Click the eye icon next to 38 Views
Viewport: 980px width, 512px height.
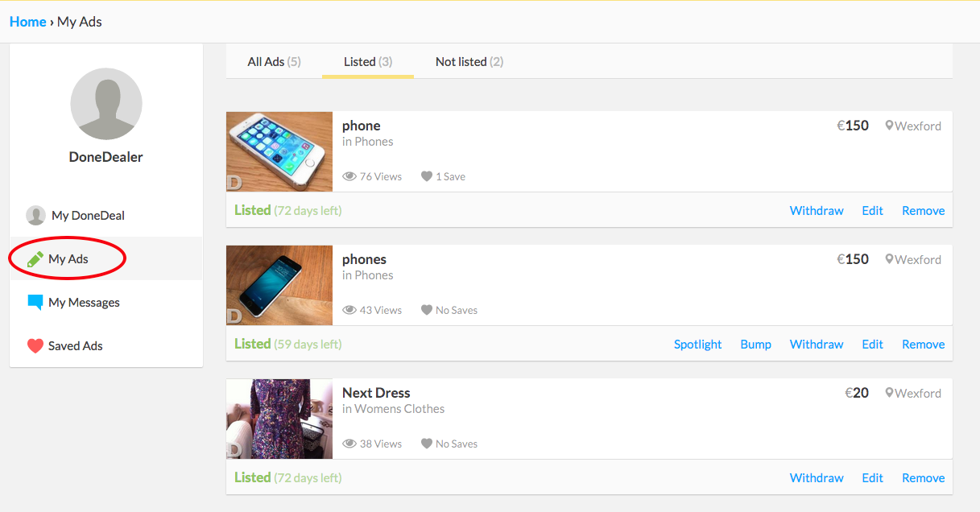(x=349, y=444)
